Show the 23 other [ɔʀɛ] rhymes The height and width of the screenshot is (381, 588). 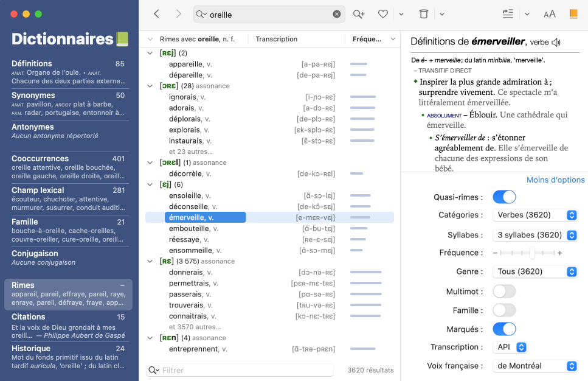coord(190,152)
